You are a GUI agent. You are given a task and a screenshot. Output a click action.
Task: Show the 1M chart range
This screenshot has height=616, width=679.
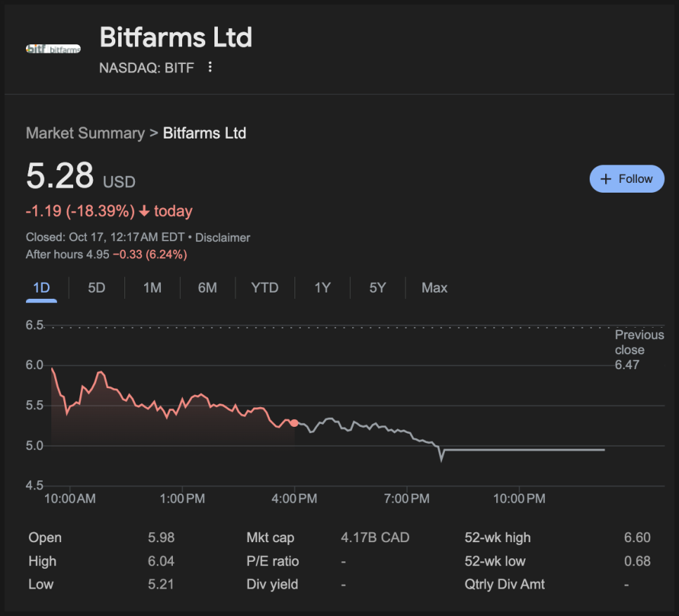click(152, 288)
